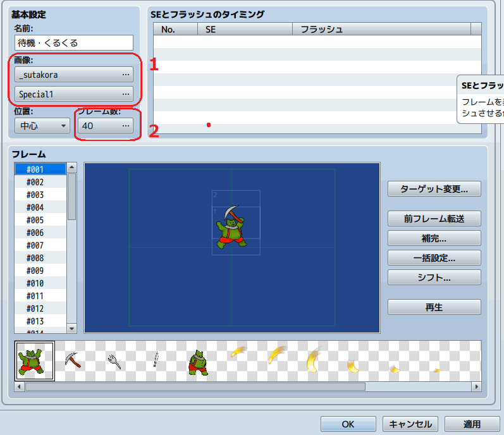Click sprite strip right scroll arrow
504x435 pixels.
[x=476, y=386]
